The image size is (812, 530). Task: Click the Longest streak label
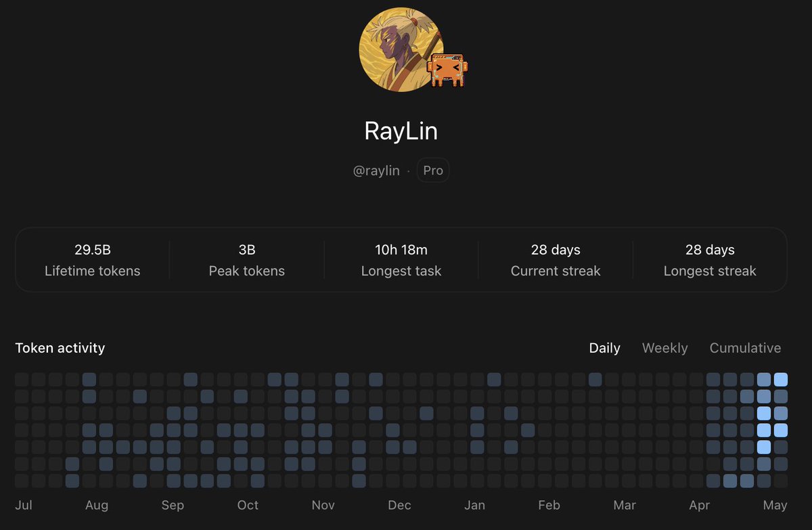pos(710,271)
